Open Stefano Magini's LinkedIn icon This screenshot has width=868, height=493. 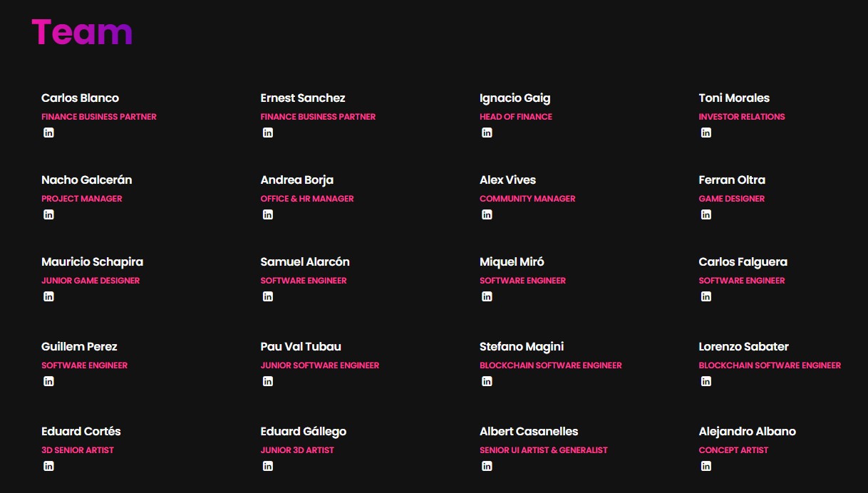coord(487,381)
